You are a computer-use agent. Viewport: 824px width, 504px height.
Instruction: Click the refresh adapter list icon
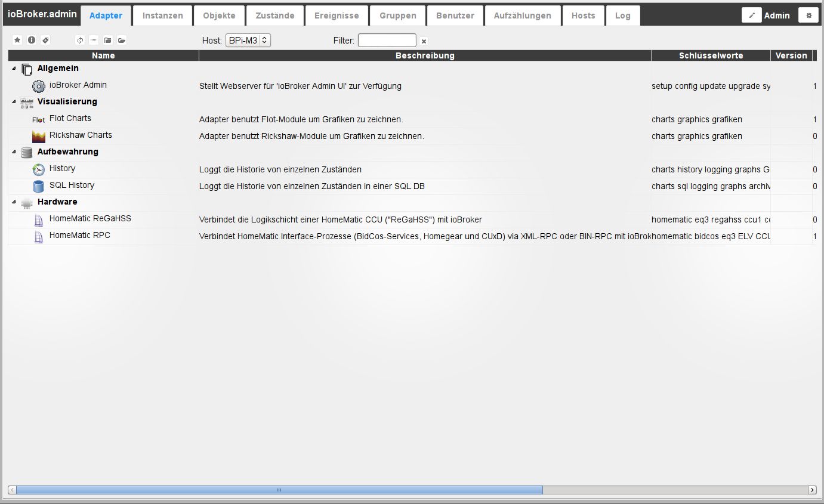pyautogui.click(x=80, y=41)
